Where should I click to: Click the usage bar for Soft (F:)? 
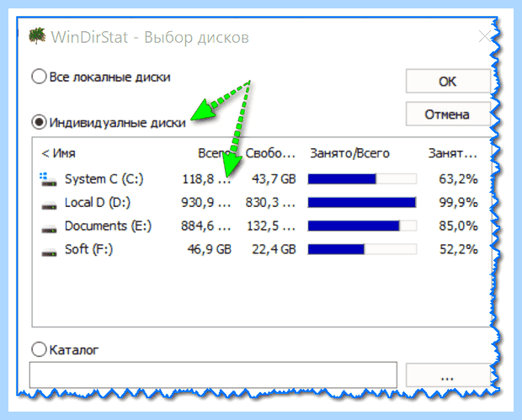click(362, 249)
